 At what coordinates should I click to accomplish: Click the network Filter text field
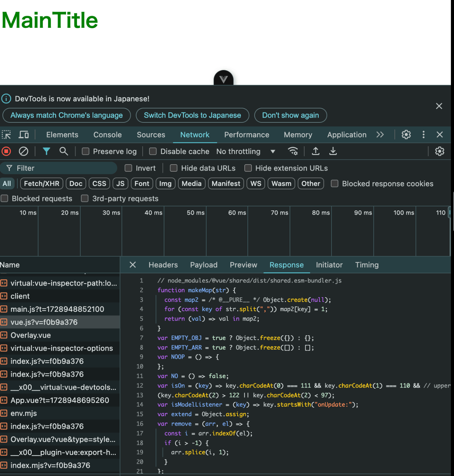[x=59, y=168]
